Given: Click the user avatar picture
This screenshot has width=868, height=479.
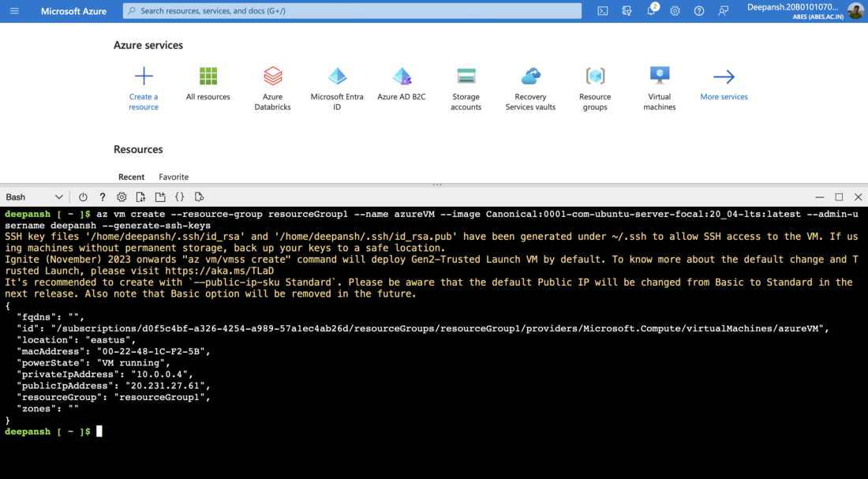Looking at the screenshot, I should [x=855, y=10].
